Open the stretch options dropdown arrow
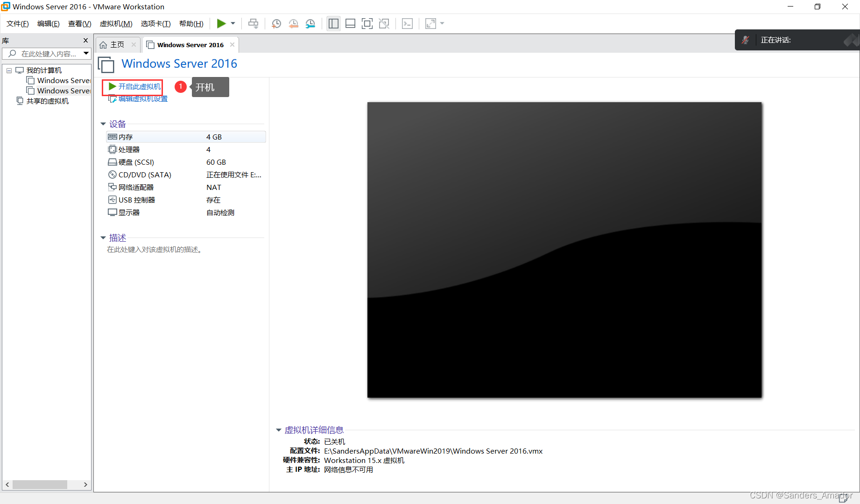This screenshot has width=860, height=504. click(442, 23)
